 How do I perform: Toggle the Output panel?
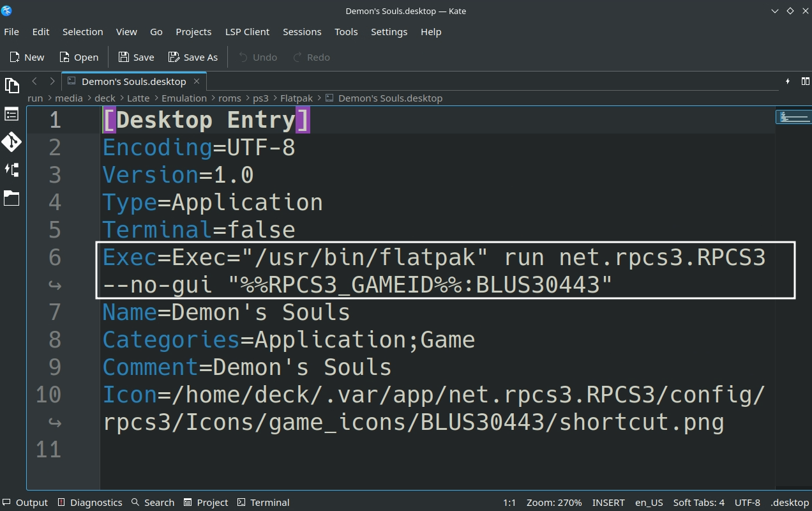click(26, 502)
